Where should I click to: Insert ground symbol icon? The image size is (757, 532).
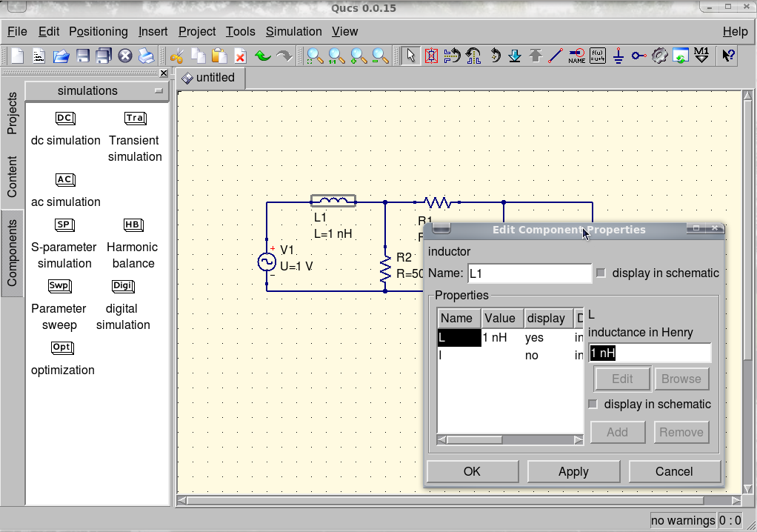618,56
